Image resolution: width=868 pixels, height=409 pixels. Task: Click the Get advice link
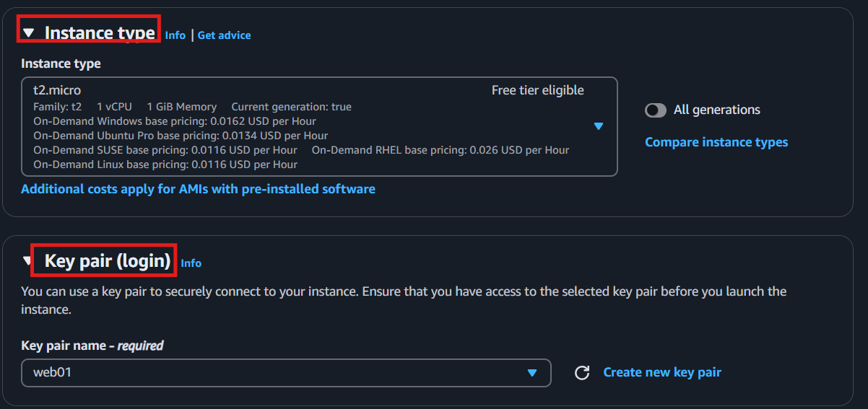tap(225, 35)
